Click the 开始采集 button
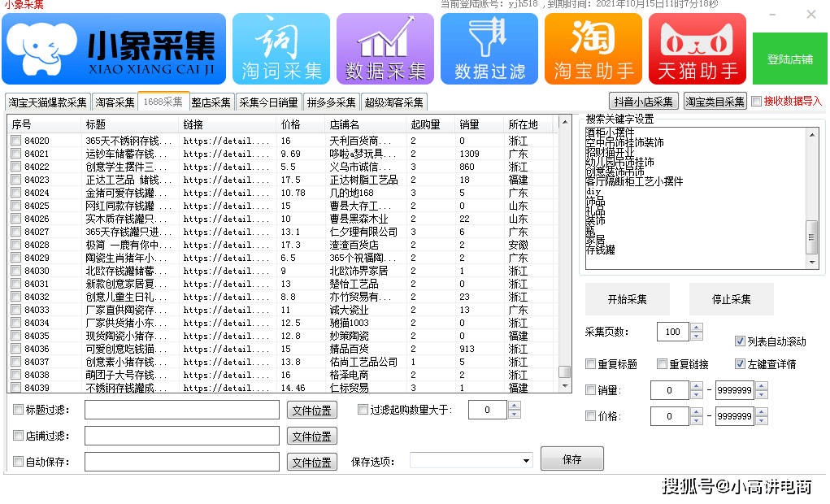Image resolution: width=830 pixels, height=504 pixels. (x=628, y=299)
